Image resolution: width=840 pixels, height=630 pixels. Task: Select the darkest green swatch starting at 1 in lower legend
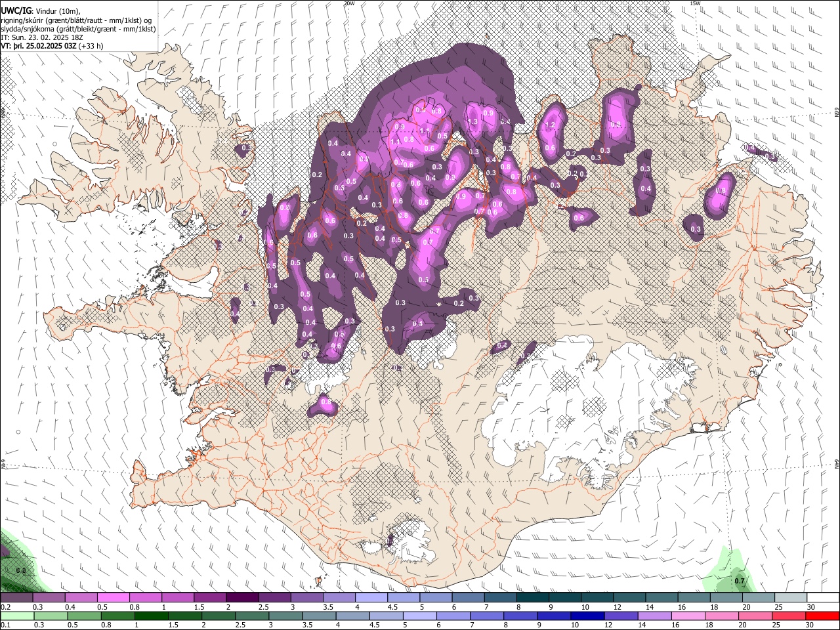[x=151, y=616]
